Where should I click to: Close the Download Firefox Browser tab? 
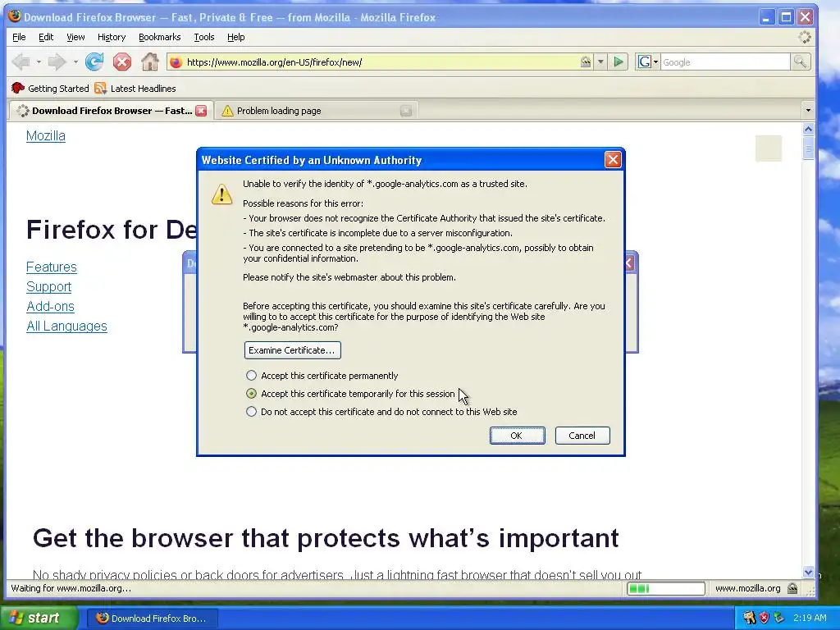pyautogui.click(x=201, y=111)
